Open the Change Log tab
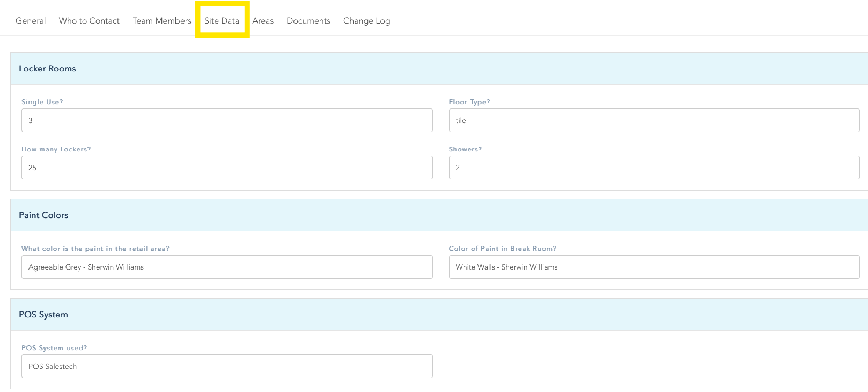Viewport: 868px width, 392px height. click(x=366, y=21)
